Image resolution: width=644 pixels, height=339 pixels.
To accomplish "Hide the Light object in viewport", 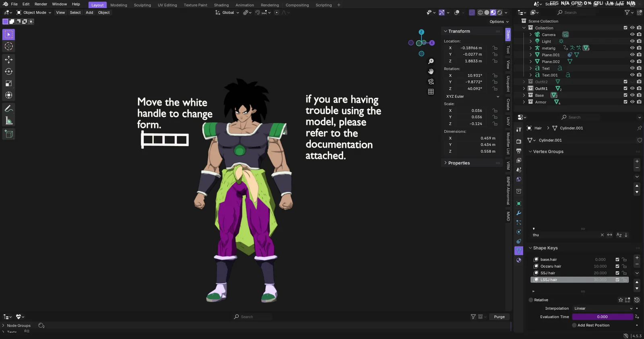I will pos(632,41).
